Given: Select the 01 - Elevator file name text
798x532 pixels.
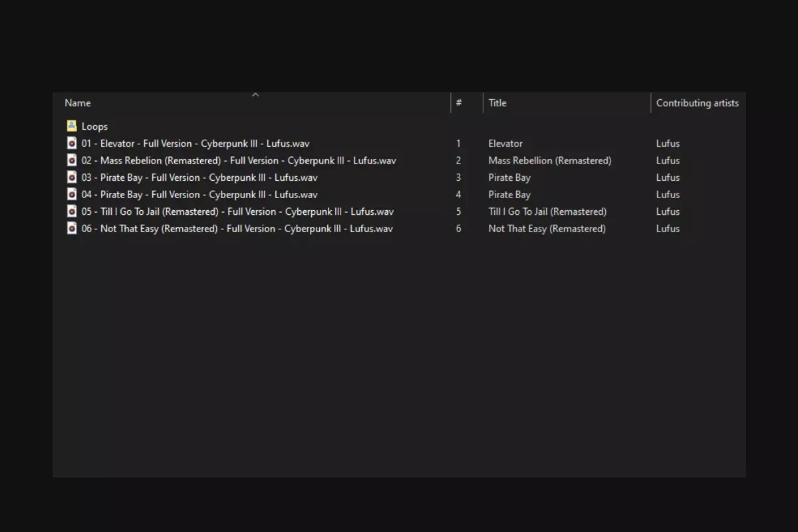Looking at the screenshot, I should [x=195, y=144].
